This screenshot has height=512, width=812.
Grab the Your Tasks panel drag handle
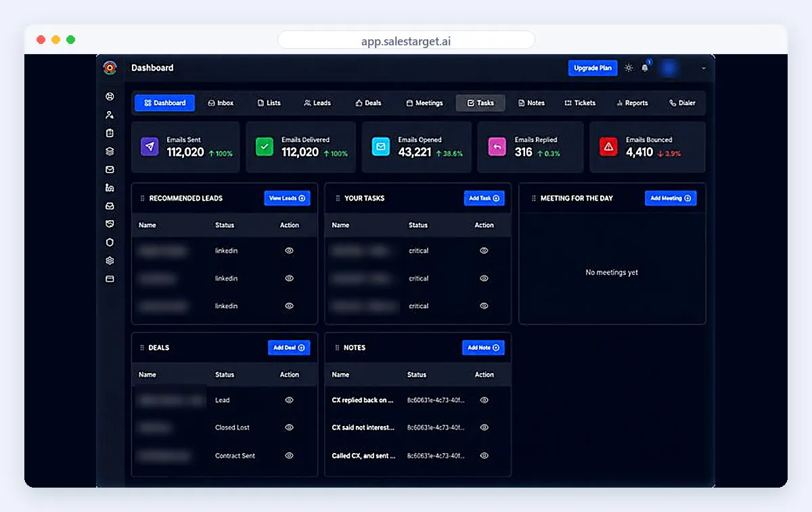[x=337, y=198]
